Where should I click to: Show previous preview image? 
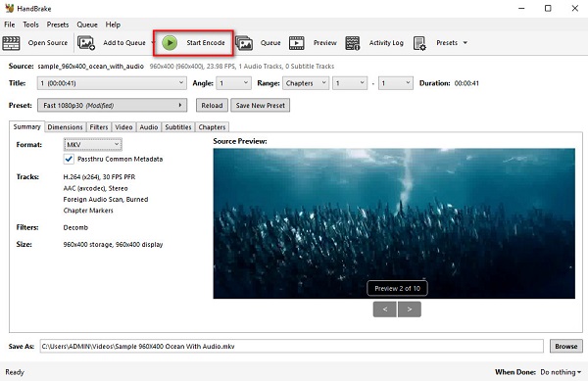pos(385,310)
